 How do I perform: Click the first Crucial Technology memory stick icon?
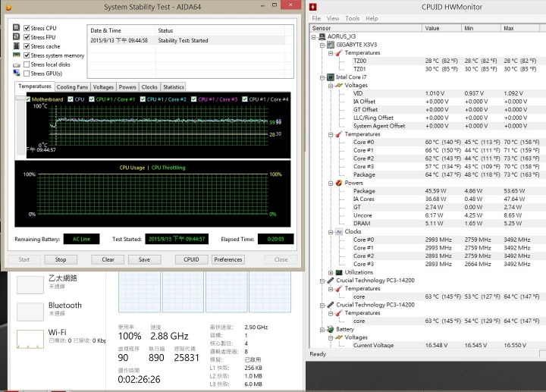coord(331,281)
